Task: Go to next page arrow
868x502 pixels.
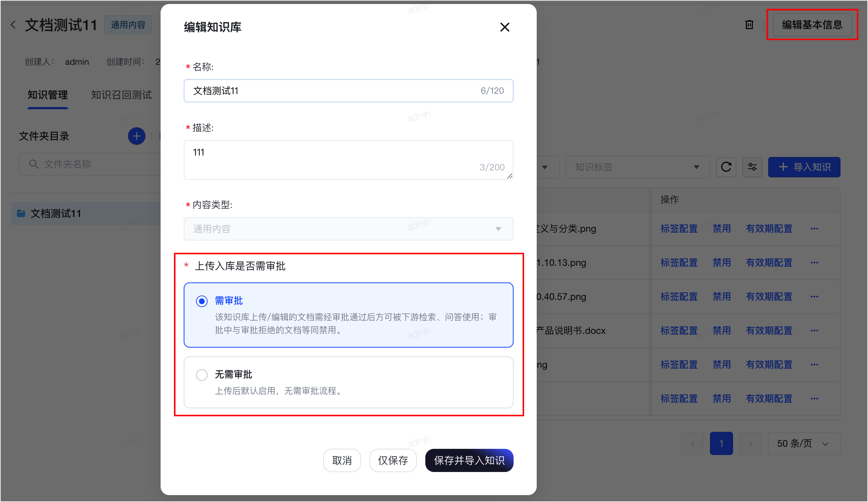Action: [x=750, y=443]
